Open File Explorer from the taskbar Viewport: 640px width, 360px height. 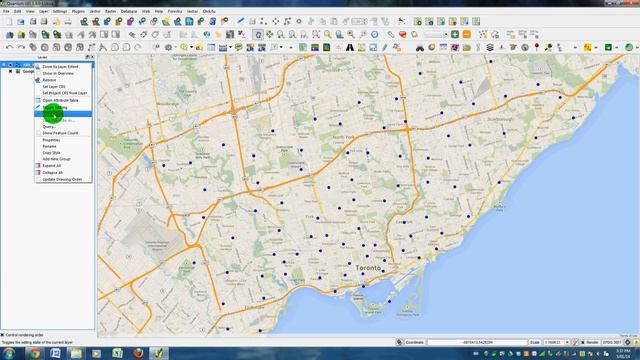click(x=76, y=353)
